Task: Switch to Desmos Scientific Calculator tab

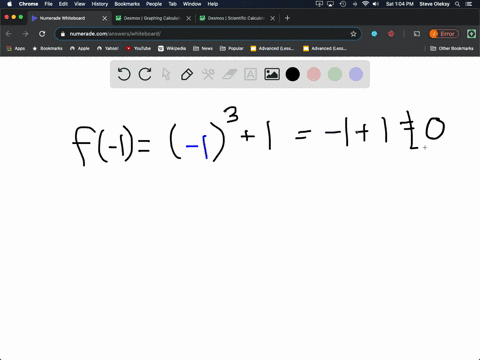Action: (236, 18)
